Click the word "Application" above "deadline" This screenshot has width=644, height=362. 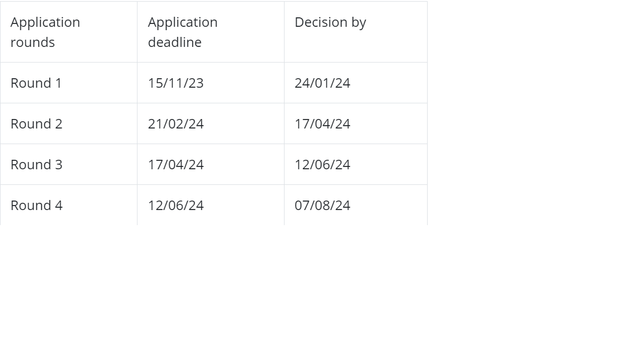point(182,22)
